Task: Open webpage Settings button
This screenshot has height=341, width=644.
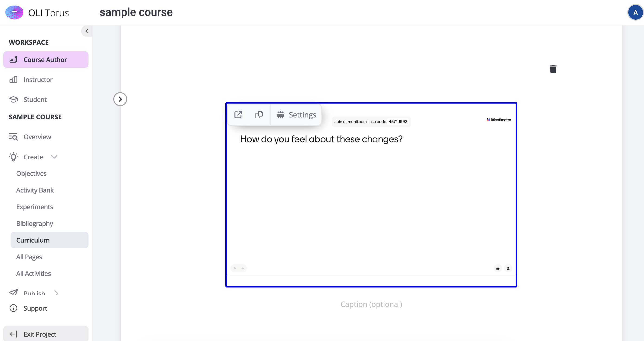Action: pos(296,115)
